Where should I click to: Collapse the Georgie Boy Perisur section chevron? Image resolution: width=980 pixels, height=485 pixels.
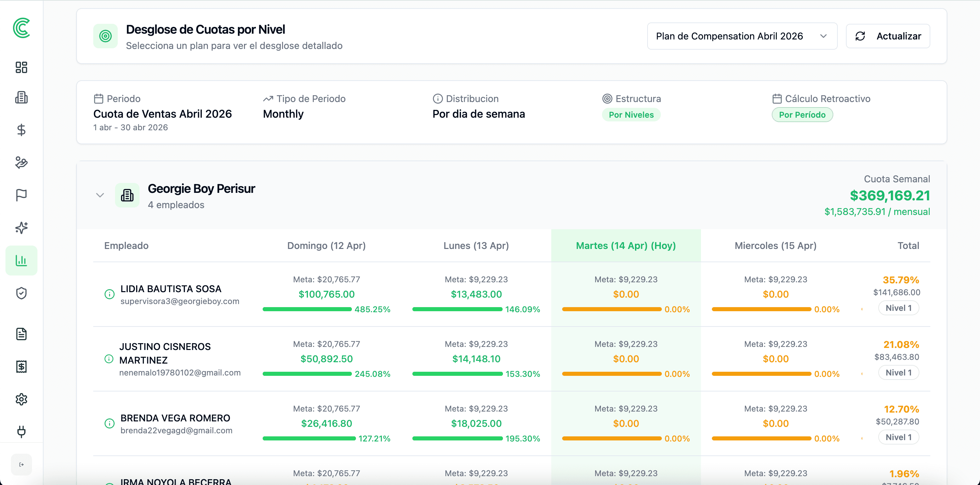coord(100,195)
